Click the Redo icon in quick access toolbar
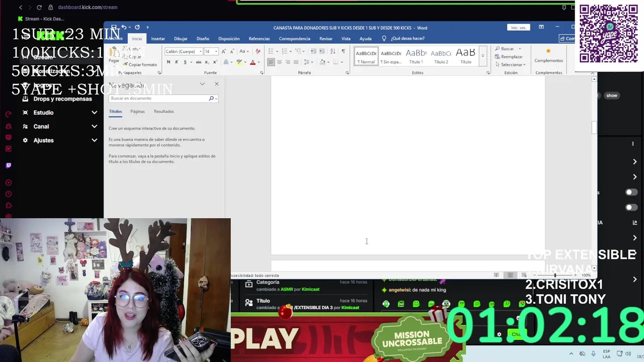This screenshot has height=362, width=644. point(137,27)
